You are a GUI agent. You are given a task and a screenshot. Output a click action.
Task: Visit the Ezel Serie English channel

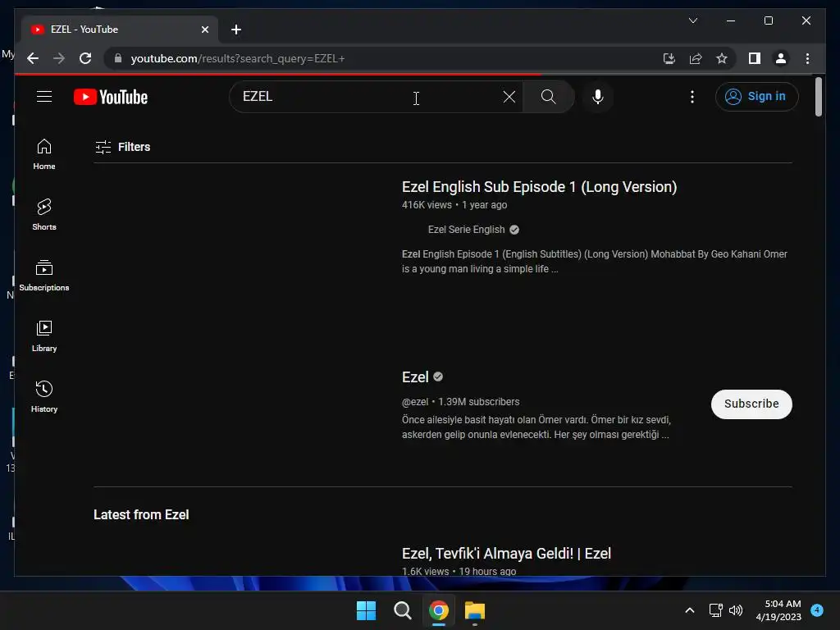pos(466,230)
